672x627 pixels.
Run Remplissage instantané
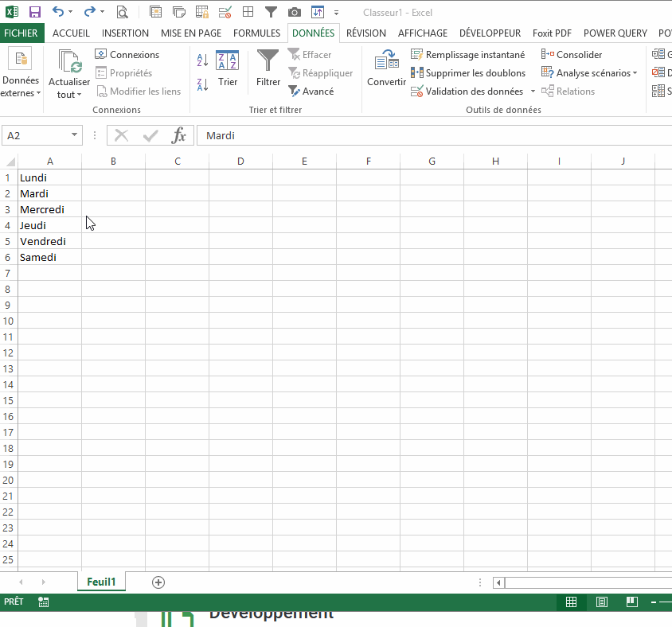click(468, 55)
